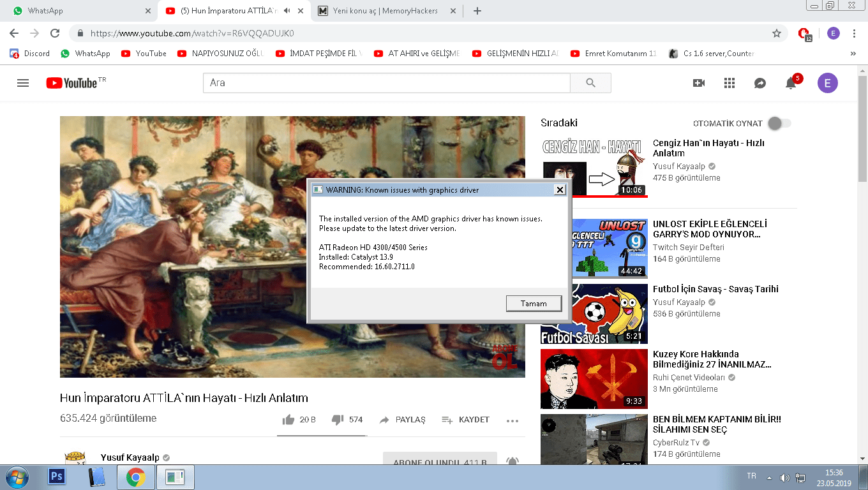Image resolution: width=868 pixels, height=490 pixels.
Task: Open more actions menu below the video
Action: coord(512,420)
